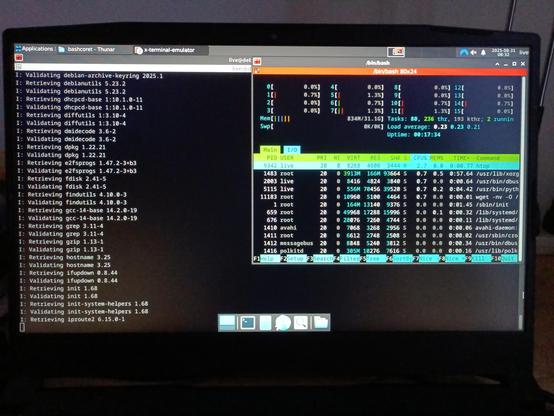Open the Applications menu in the top panel

coord(34,49)
